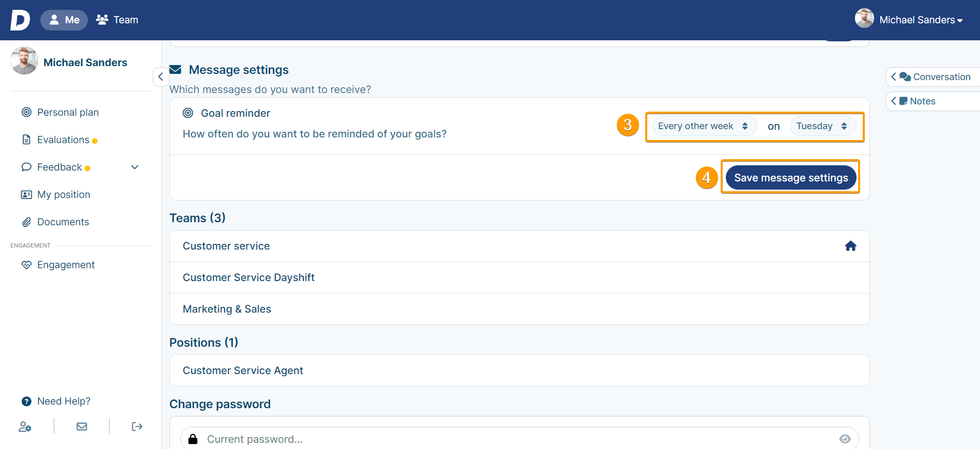Open the Tuesday weekday dropdown
This screenshot has height=449, width=980.
pos(823,126)
